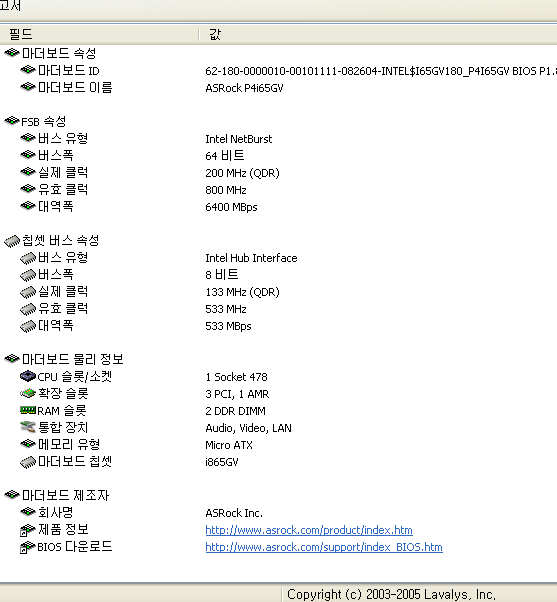Select the Micro ATX value
The image size is (557, 602).
[229, 445]
